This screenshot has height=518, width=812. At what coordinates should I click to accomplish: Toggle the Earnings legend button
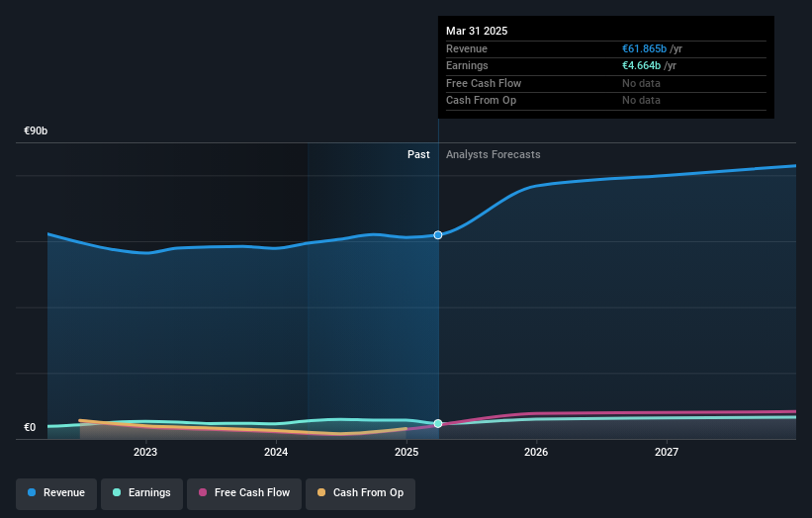141,493
